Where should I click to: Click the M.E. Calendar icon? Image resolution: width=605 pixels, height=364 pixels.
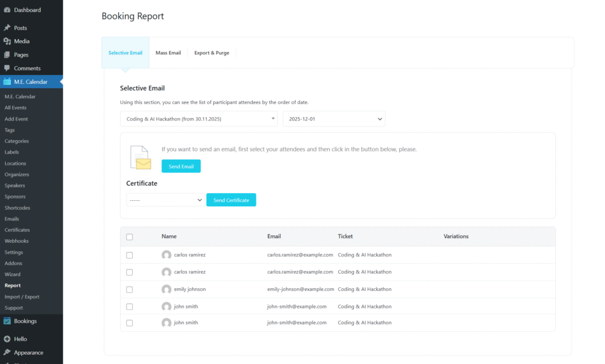click(x=8, y=82)
